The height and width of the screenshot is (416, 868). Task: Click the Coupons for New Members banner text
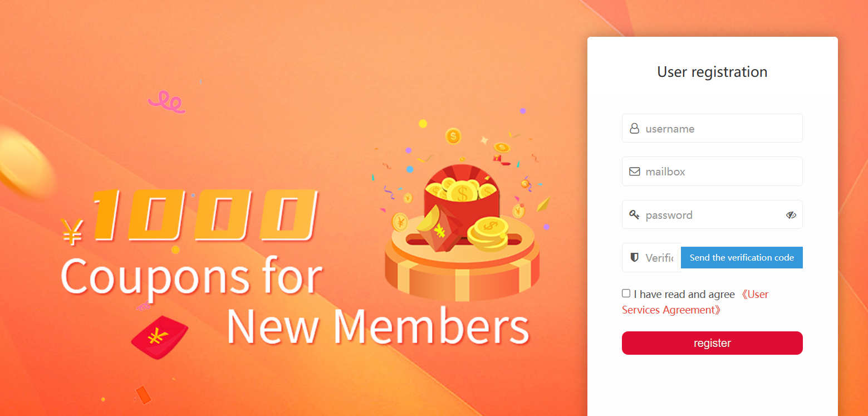click(295, 301)
